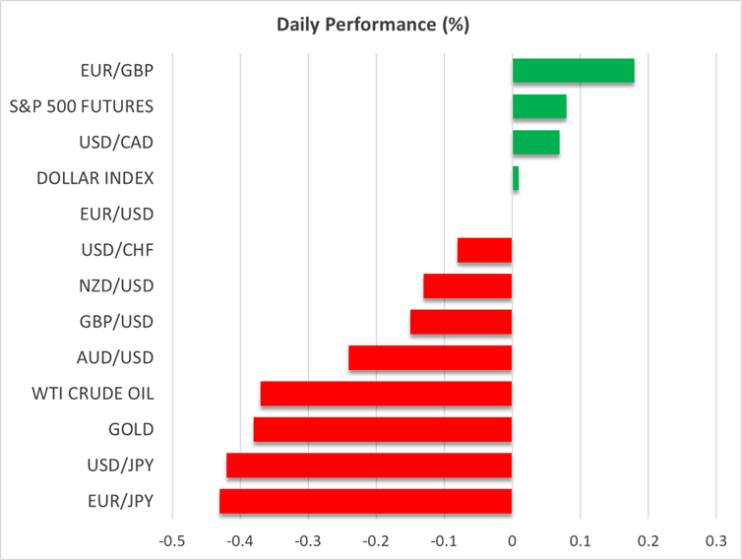Select the red USD/JPY bar
This screenshot has width=742, height=560.
coord(369,466)
